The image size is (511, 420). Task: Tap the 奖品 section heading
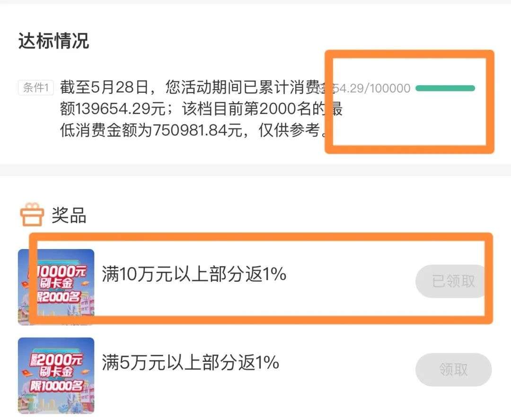click(x=69, y=215)
